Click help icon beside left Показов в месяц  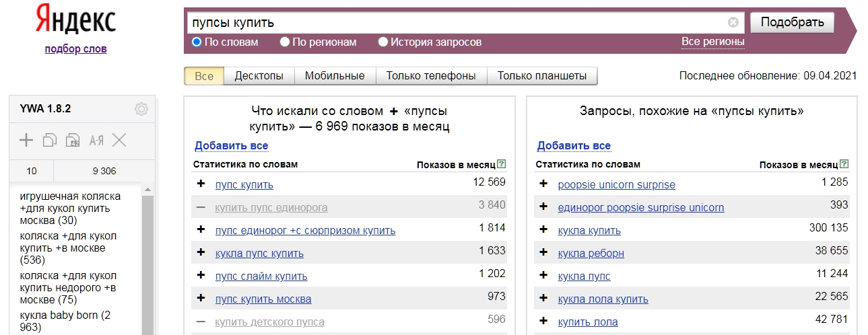click(501, 164)
